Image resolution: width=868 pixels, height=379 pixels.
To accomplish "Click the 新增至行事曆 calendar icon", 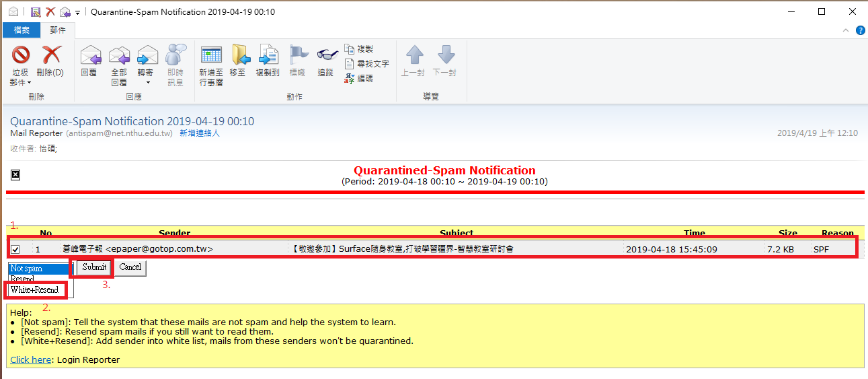I will click(211, 55).
